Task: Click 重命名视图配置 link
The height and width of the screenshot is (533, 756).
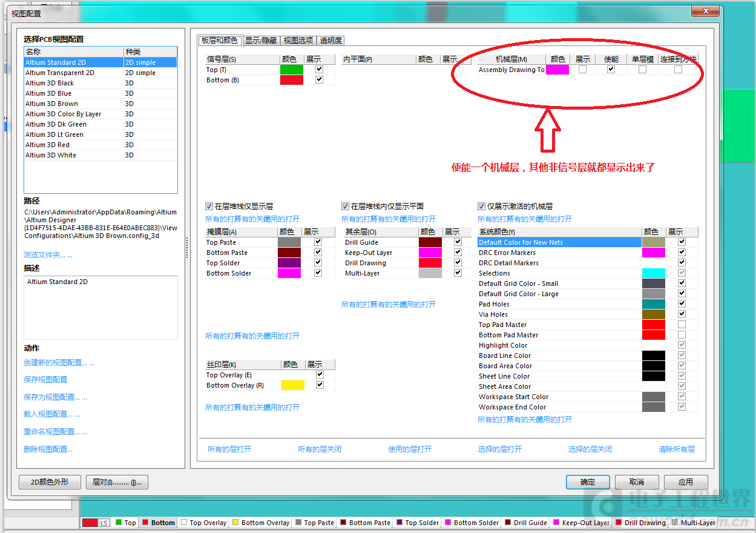Action: pos(56,432)
